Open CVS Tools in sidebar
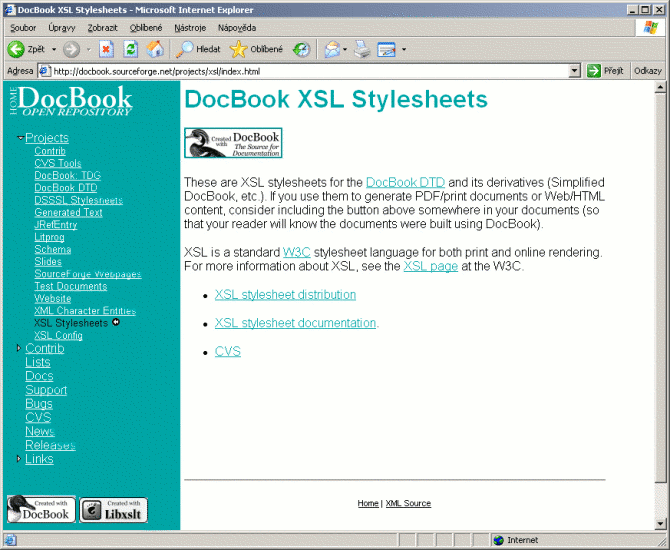The width and height of the screenshot is (670, 550). click(x=58, y=163)
